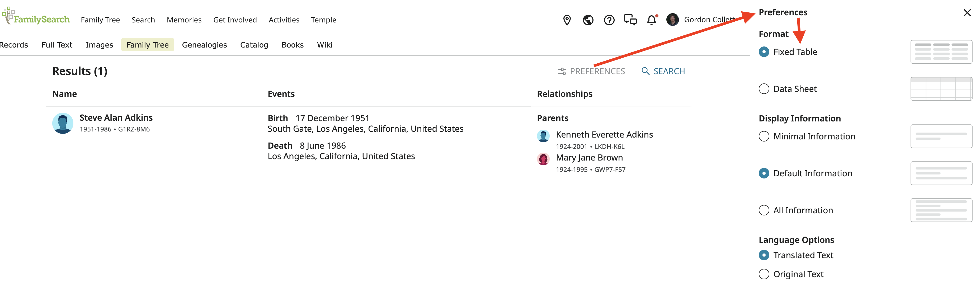Select the Data Sheet format
Viewport: 980px width, 292px height.
764,89
